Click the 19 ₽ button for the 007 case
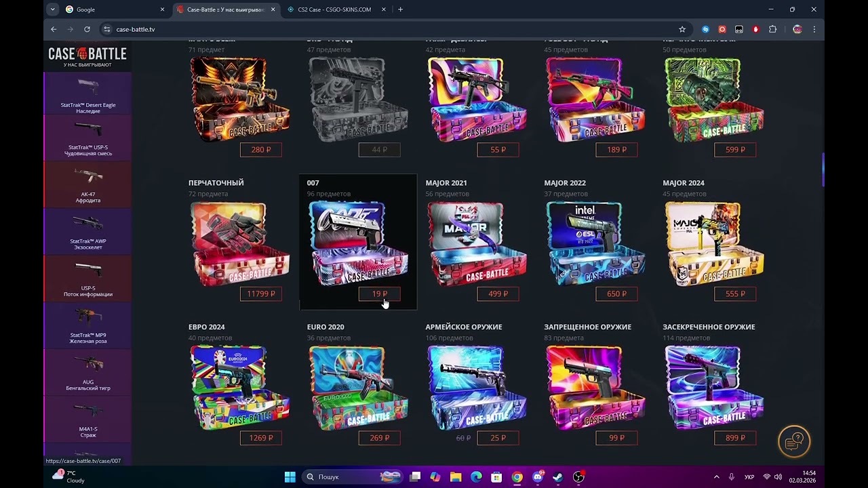 pyautogui.click(x=379, y=293)
